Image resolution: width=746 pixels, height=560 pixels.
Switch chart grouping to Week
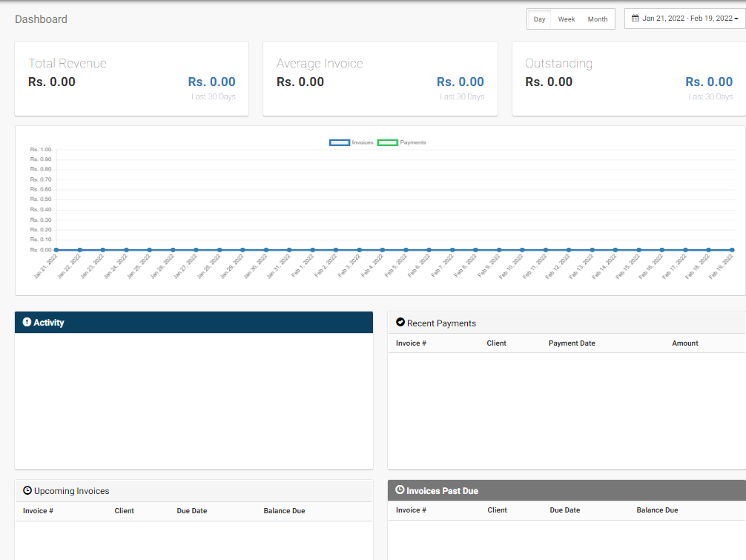[566, 19]
